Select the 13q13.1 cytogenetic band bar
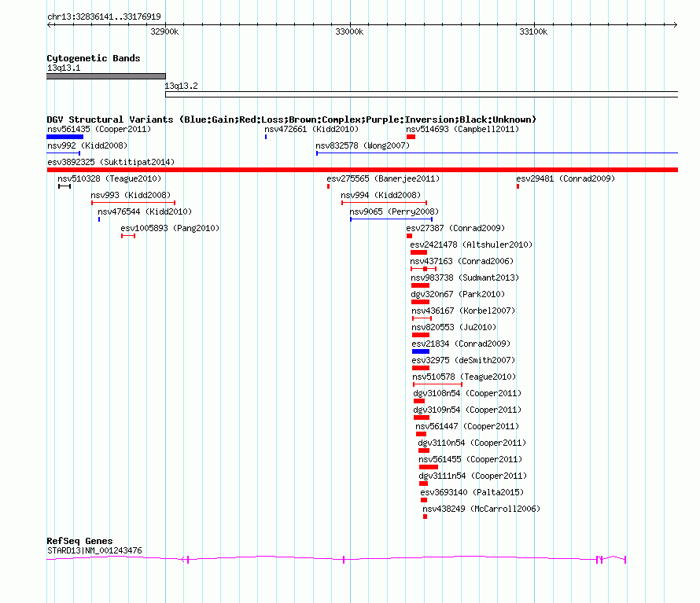The width and height of the screenshot is (700, 603). coord(106,76)
